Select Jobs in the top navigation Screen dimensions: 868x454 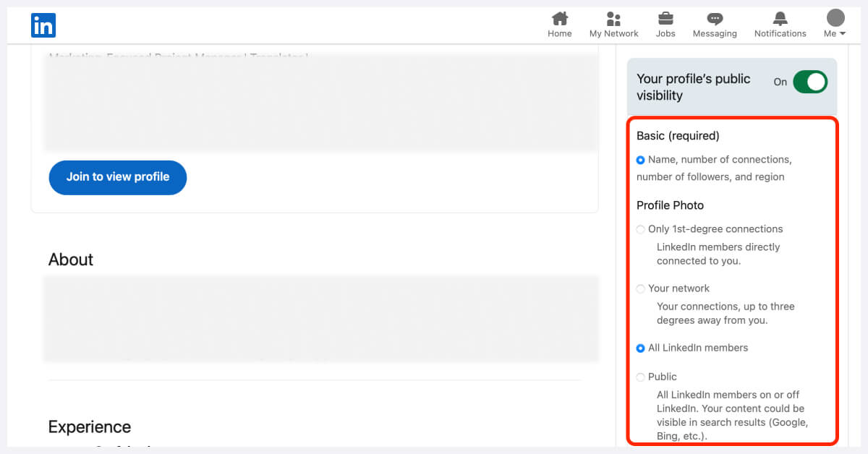(x=665, y=24)
